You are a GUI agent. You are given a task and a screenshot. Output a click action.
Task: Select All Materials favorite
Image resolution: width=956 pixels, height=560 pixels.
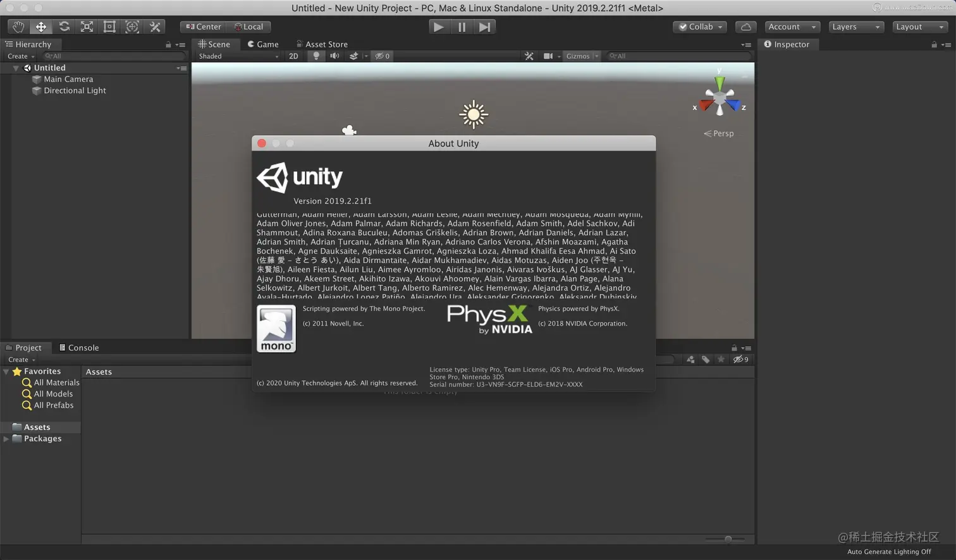(x=51, y=382)
